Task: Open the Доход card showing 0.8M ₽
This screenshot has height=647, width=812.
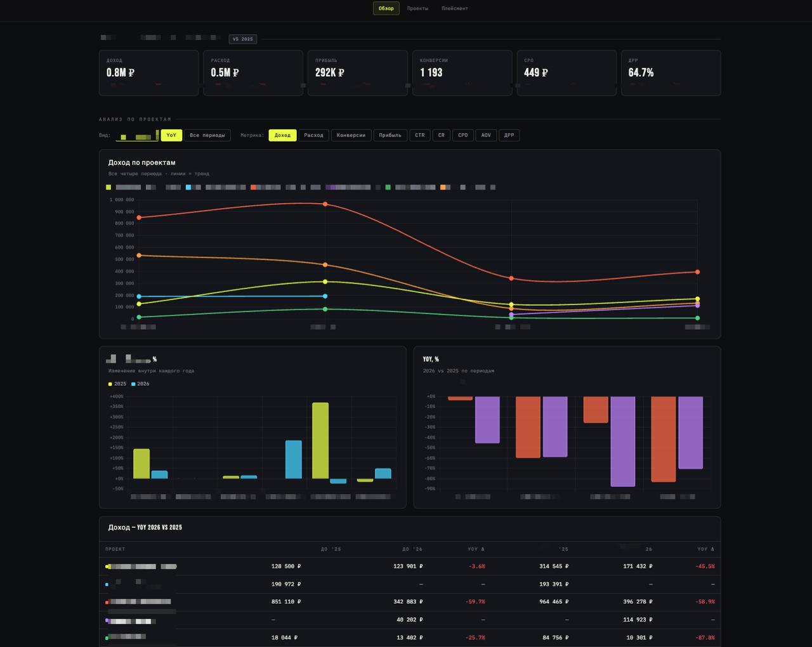Action: coord(148,73)
